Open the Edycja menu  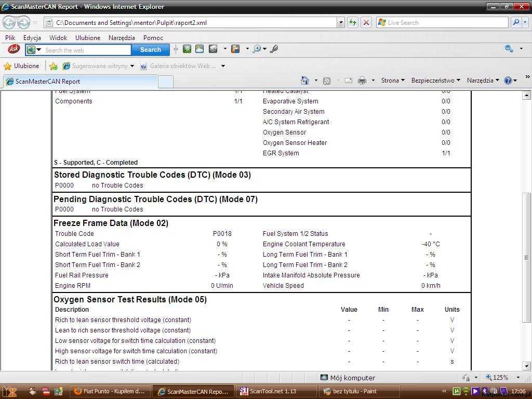point(32,37)
